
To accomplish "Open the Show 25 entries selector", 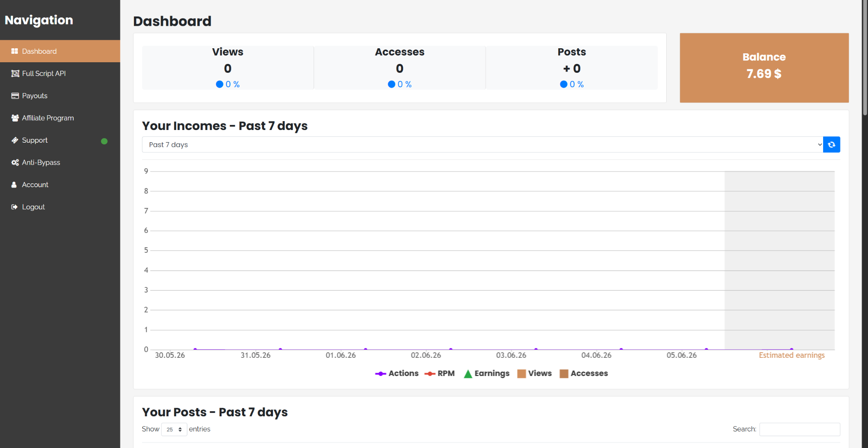I will click(174, 429).
